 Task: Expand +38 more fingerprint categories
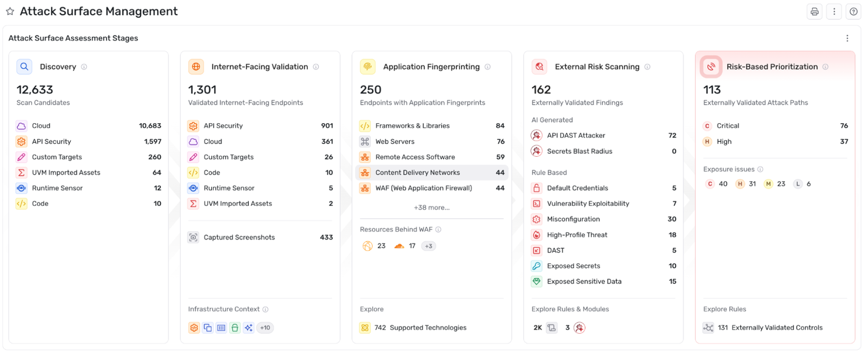(x=432, y=207)
